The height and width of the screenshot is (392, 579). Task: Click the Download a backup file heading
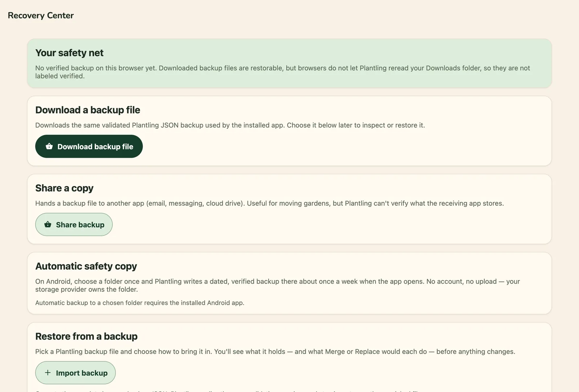coord(88,110)
